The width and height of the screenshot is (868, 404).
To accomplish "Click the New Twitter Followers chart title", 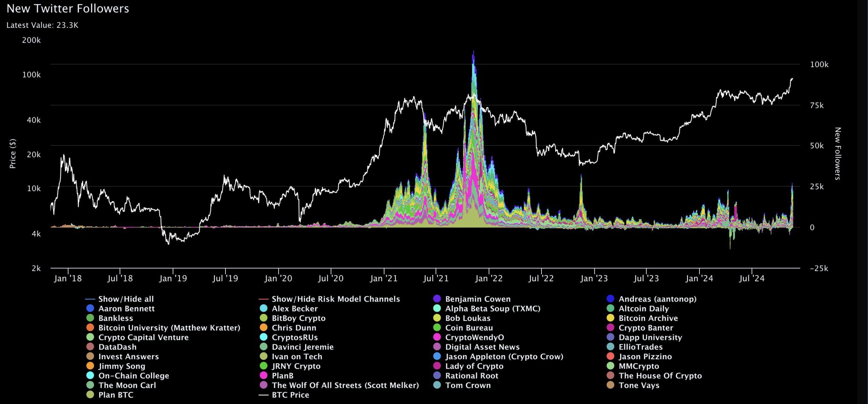I will pyautogui.click(x=68, y=8).
